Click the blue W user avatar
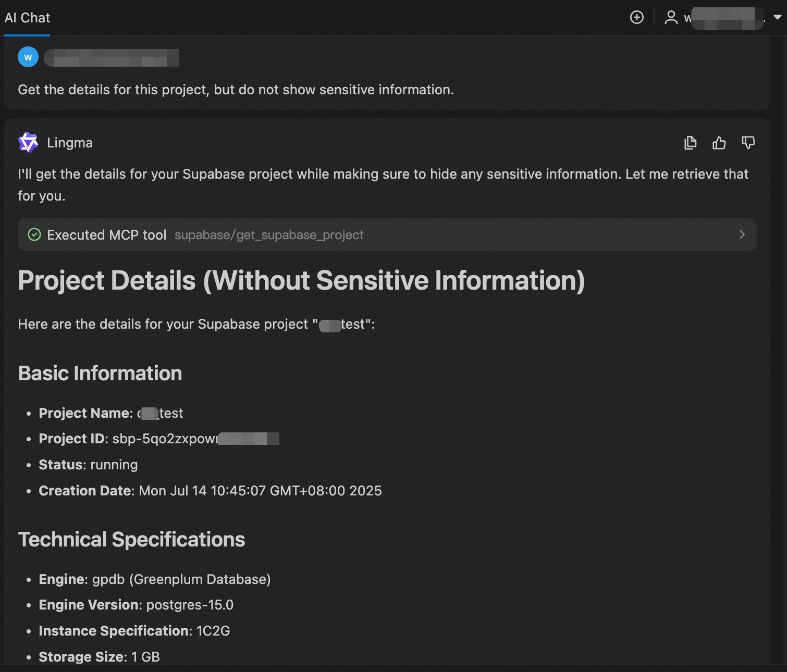Image resolution: width=787 pixels, height=672 pixels. 28,57
